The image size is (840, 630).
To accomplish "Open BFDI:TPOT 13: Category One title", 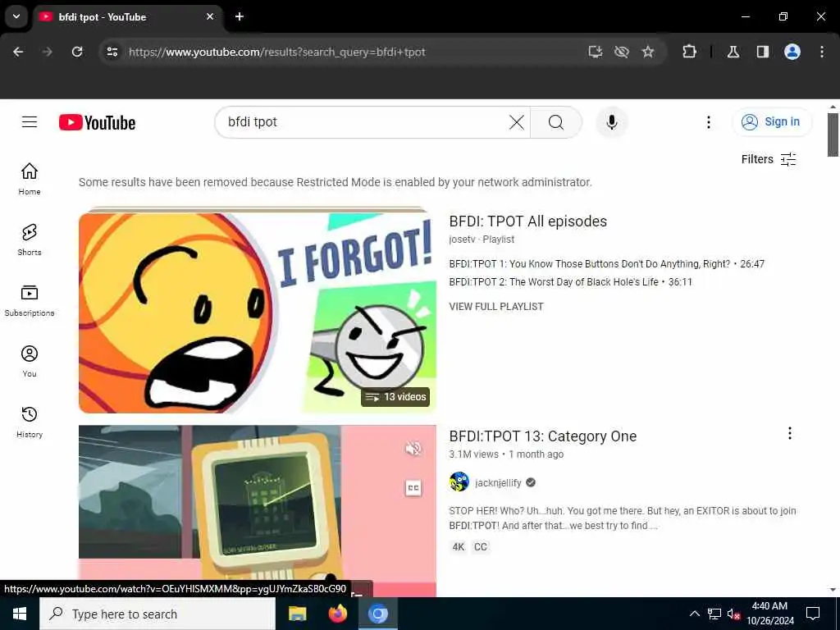I will [543, 436].
